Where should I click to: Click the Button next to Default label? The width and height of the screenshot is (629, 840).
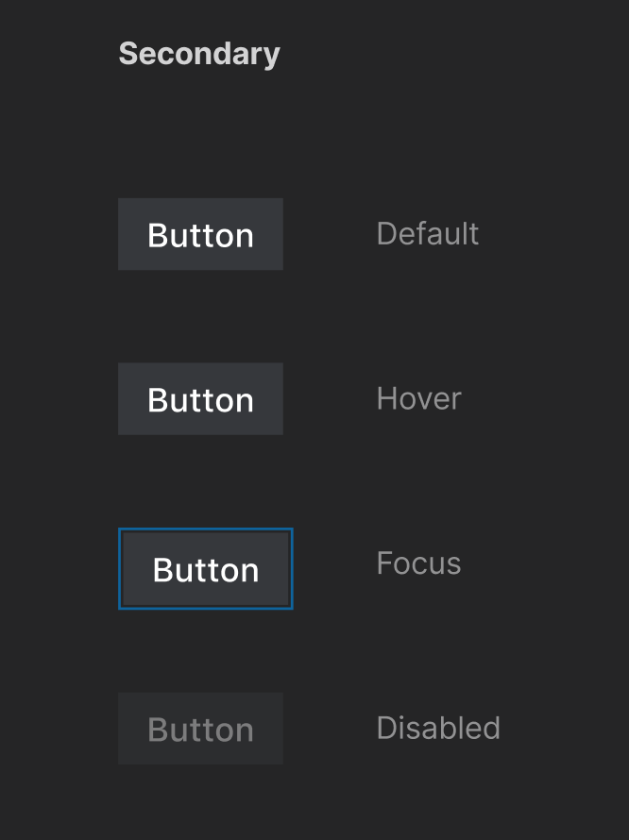[x=200, y=234]
